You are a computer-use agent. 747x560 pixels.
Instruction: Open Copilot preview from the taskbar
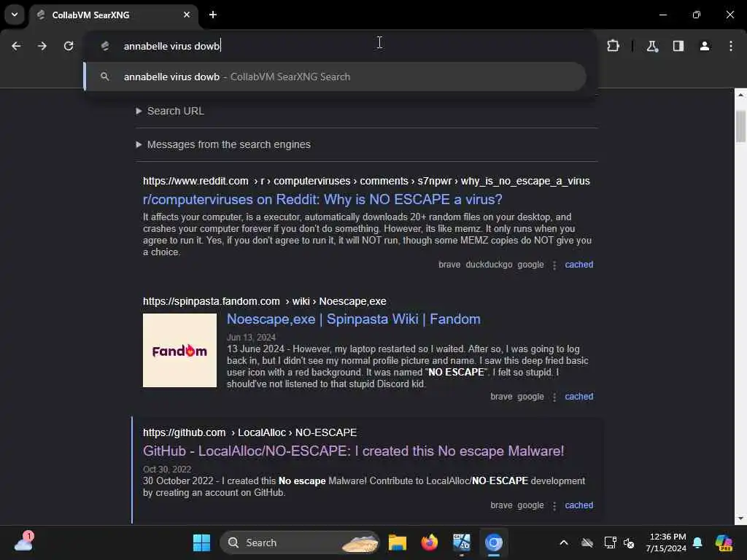click(x=724, y=542)
